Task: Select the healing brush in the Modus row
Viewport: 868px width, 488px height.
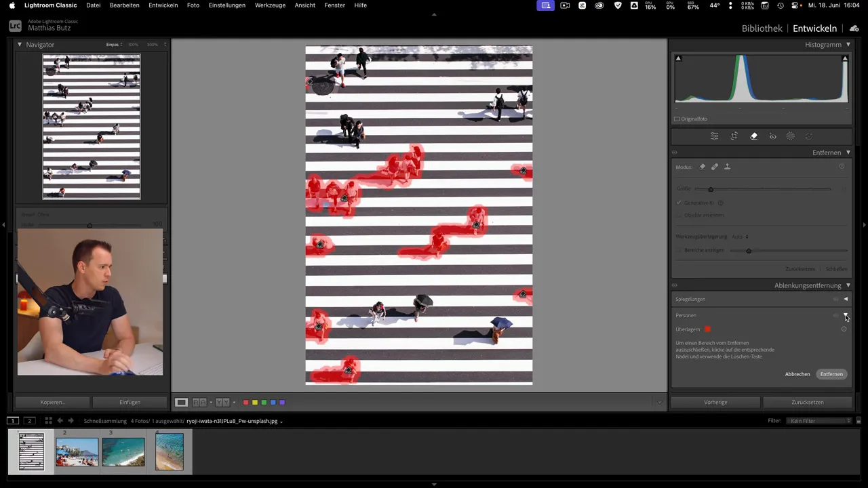Action: pyautogui.click(x=714, y=167)
